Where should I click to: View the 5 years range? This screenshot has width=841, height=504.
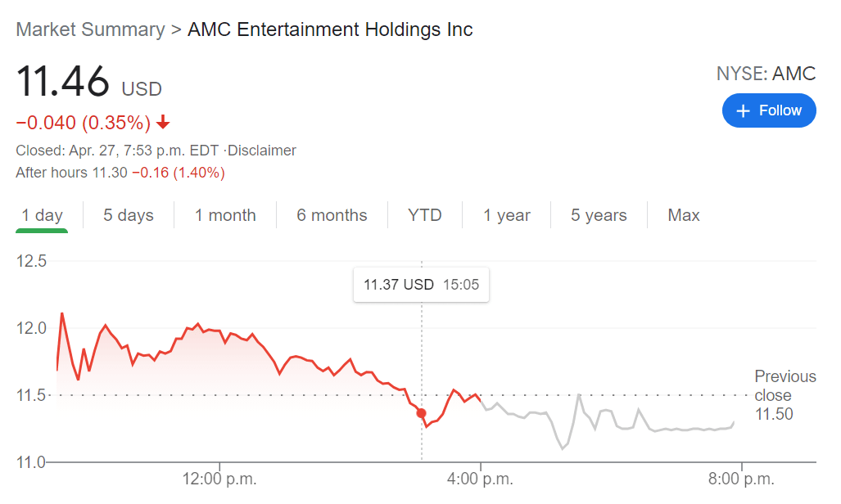click(599, 215)
